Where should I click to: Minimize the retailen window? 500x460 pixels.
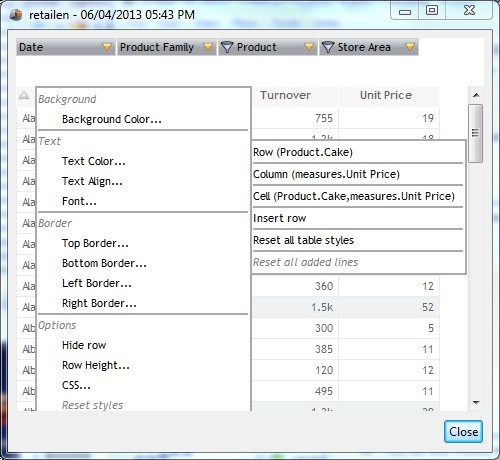405,11
